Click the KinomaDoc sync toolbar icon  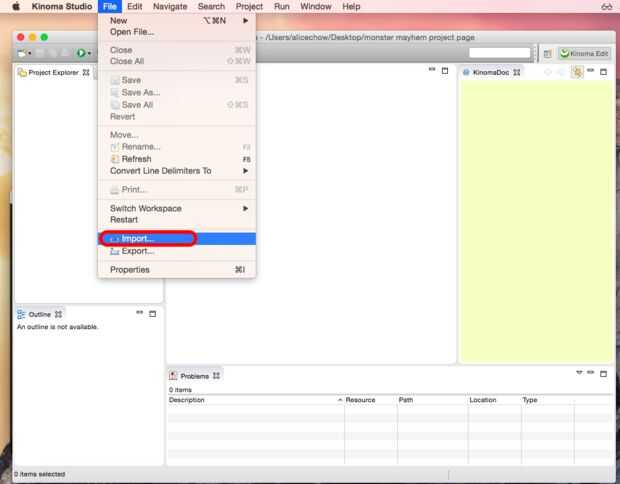tap(577, 72)
